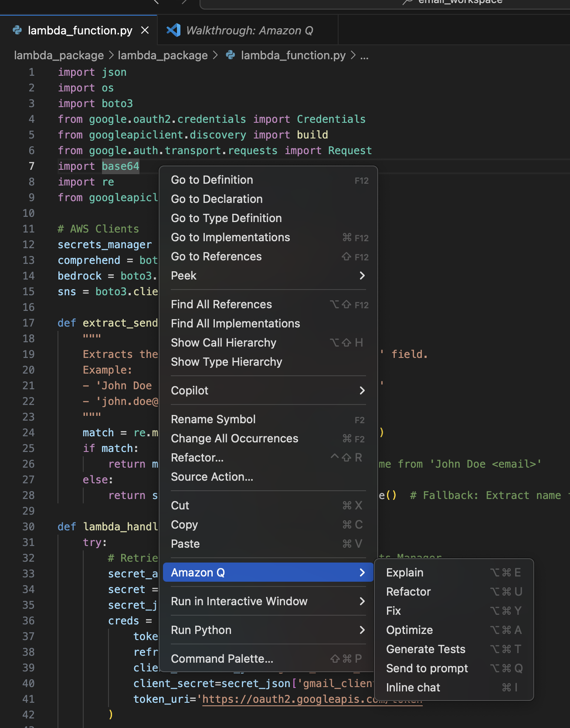
Task: Click the ellipsis at the breadcrumb end
Action: tap(364, 56)
